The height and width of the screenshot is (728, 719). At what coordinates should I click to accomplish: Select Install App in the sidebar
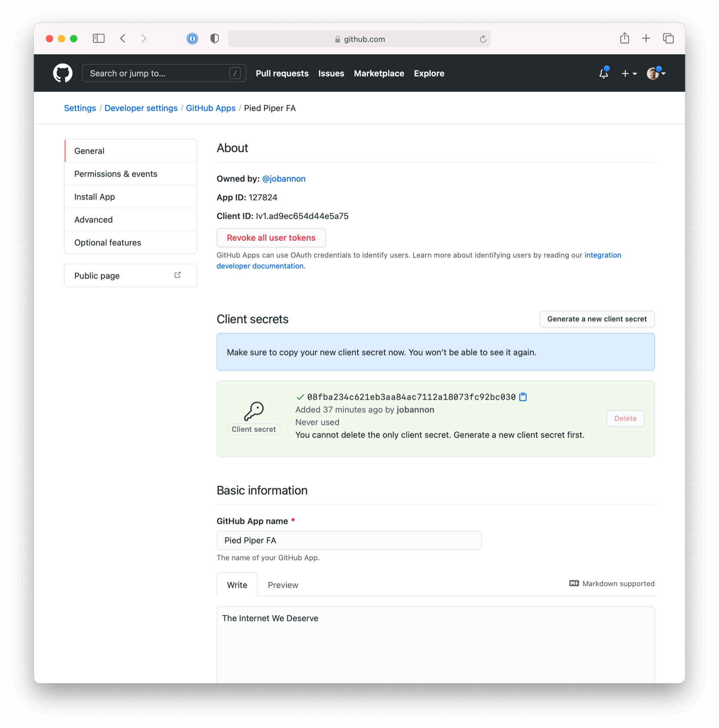coord(131,197)
